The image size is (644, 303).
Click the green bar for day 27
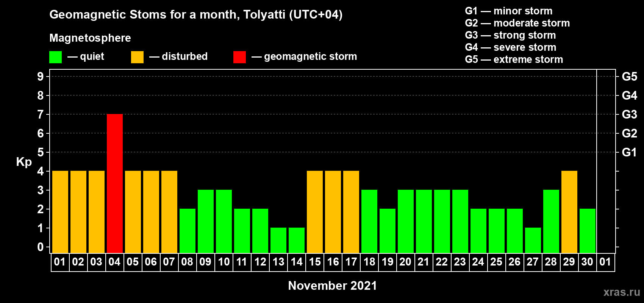coord(533,240)
